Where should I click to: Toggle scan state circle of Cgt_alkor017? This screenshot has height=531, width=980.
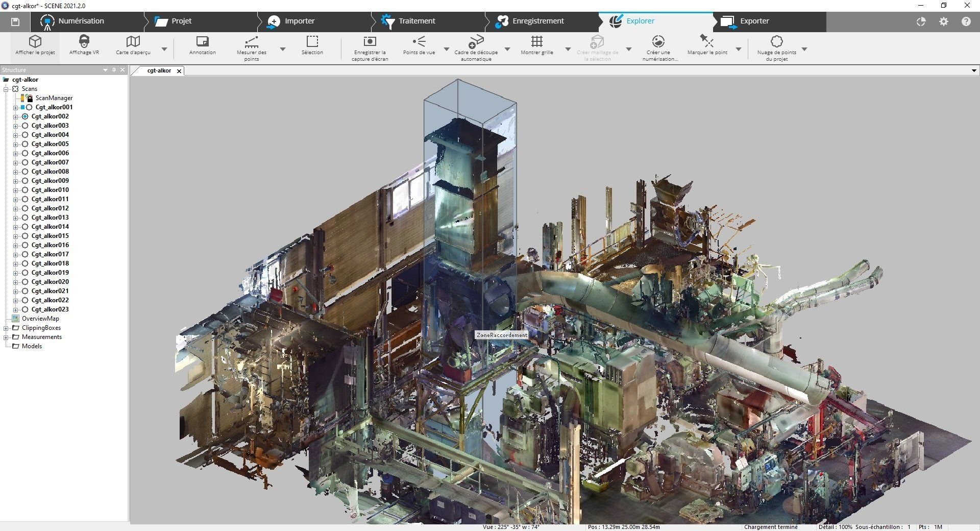pyautogui.click(x=25, y=254)
